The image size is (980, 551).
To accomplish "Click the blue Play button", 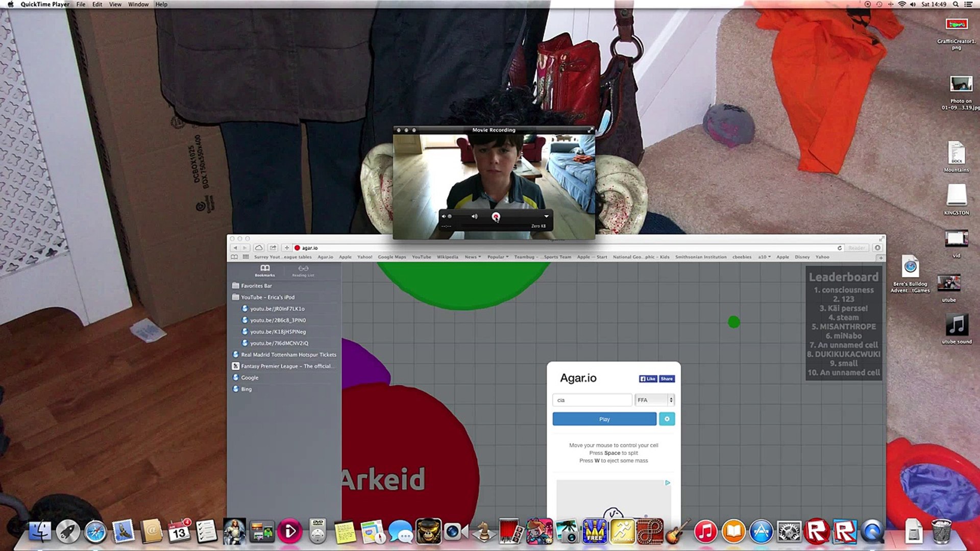I will click(604, 419).
